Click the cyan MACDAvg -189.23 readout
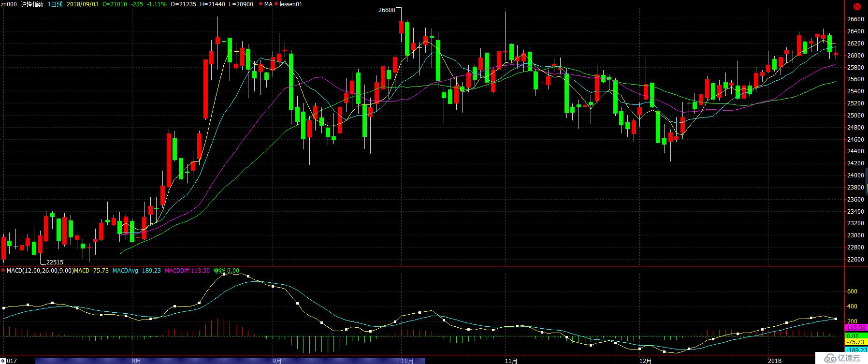 (137, 271)
